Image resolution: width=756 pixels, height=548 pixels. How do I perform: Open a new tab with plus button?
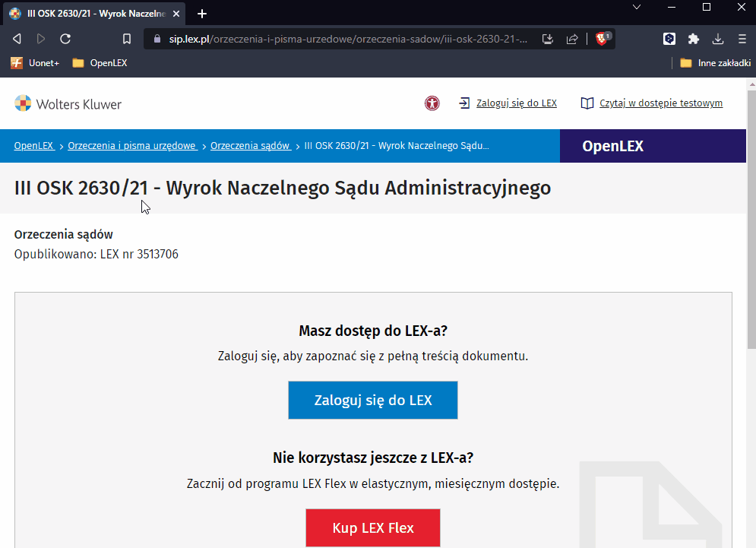(202, 14)
